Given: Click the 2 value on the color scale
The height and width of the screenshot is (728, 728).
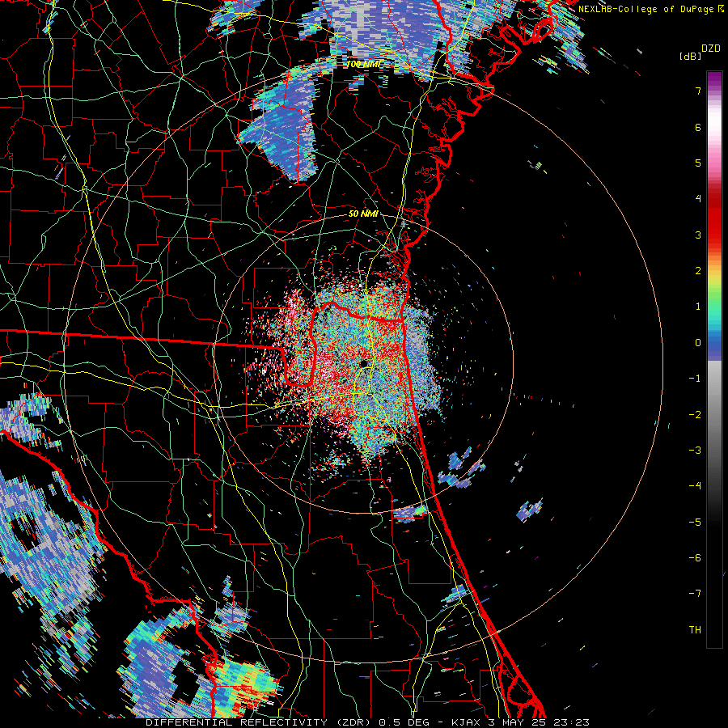Looking at the screenshot, I should point(698,271).
